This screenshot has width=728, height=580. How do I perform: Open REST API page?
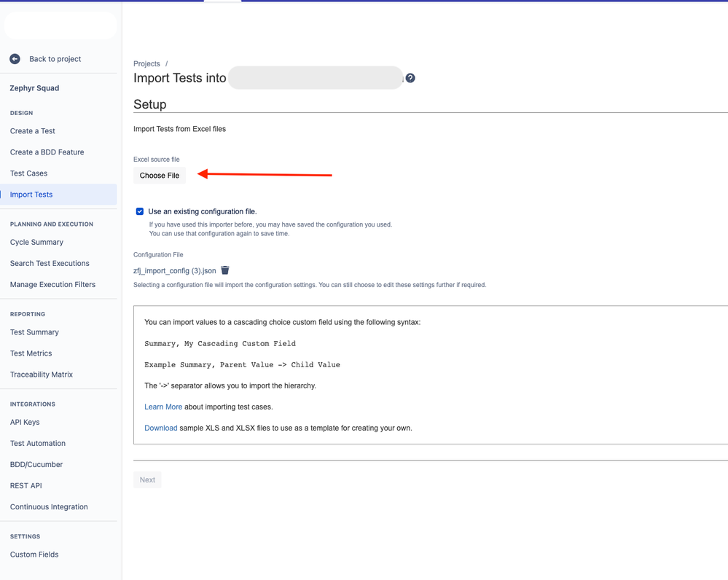26,486
